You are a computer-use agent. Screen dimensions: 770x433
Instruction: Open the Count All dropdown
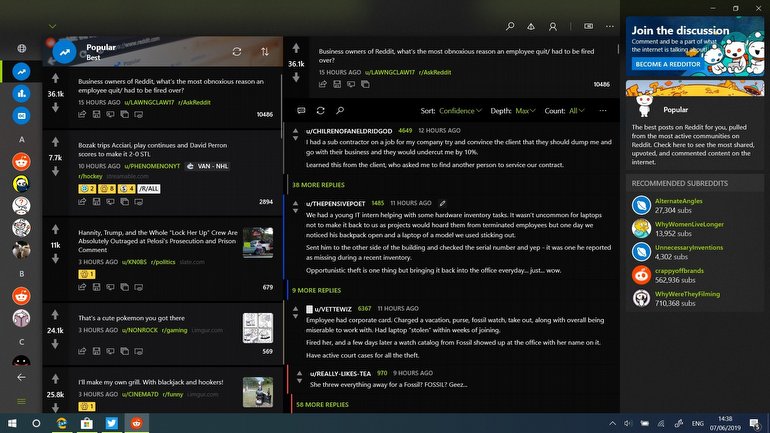(577, 111)
